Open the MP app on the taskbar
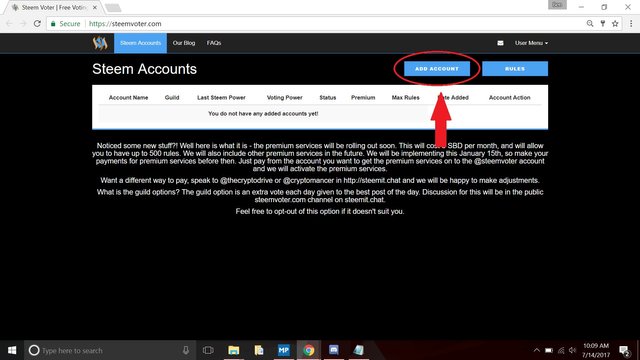 284,350
